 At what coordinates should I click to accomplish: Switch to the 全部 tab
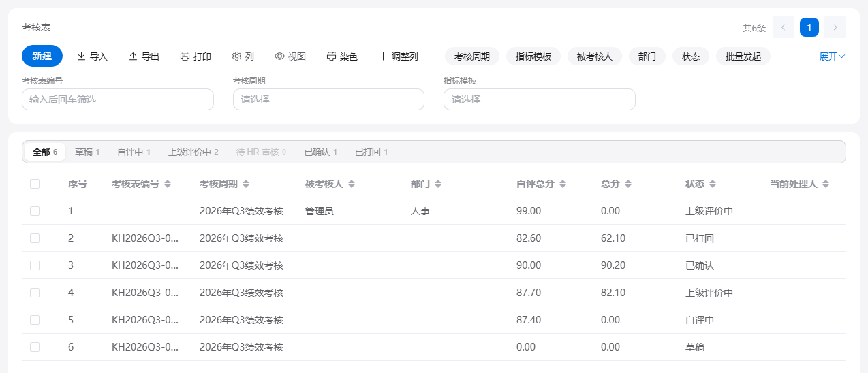click(x=45, y=152)
